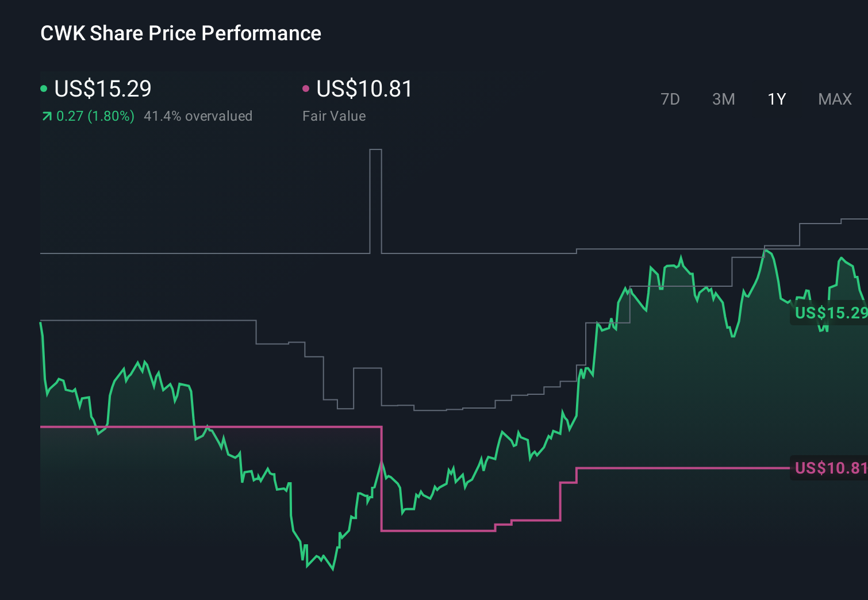This screenshot has width=868, height=600.
Task: Click the pink Fair Value dot indicator
Action: (306, 89)
